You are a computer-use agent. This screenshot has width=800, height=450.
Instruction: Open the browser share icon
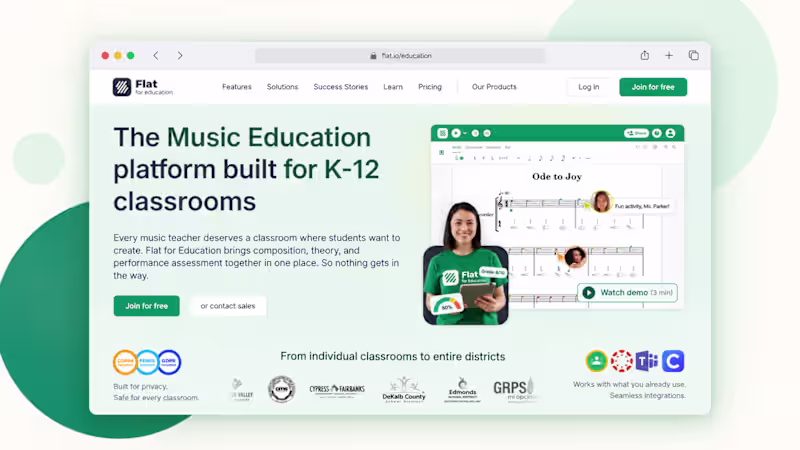pos(645,55)
